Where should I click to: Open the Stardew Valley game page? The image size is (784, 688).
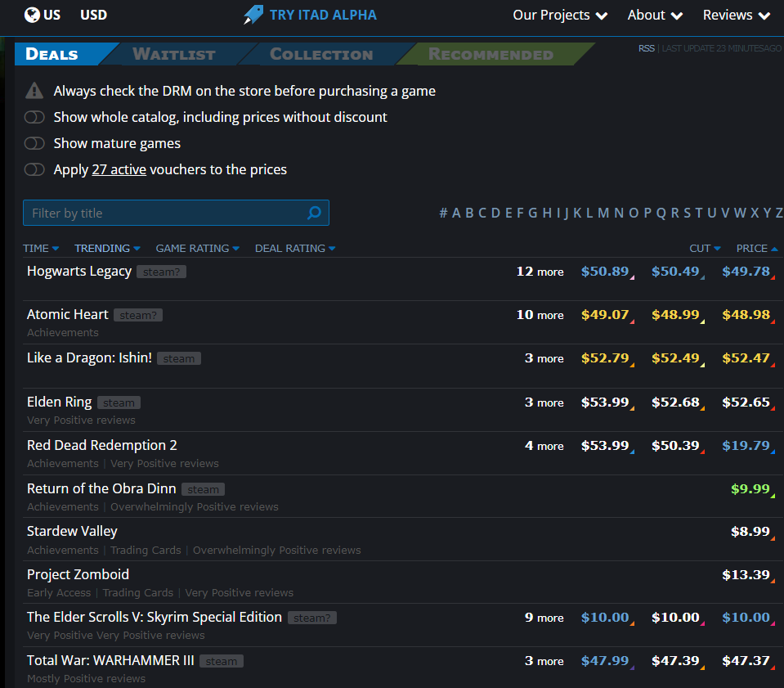[x=72, y=531]
